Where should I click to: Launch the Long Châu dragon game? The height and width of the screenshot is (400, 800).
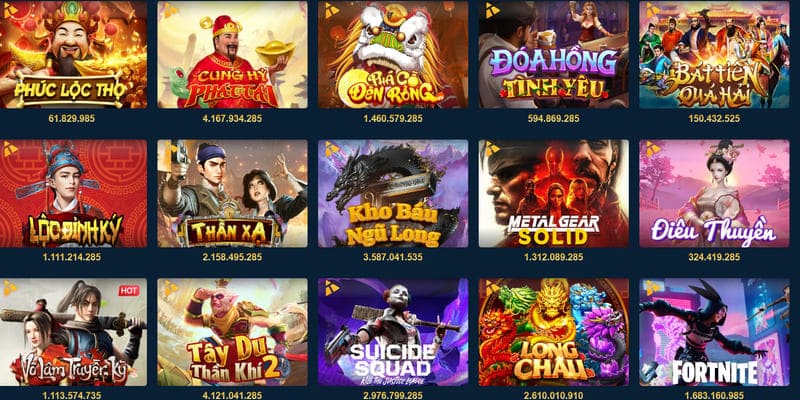[x=554, y=332]
